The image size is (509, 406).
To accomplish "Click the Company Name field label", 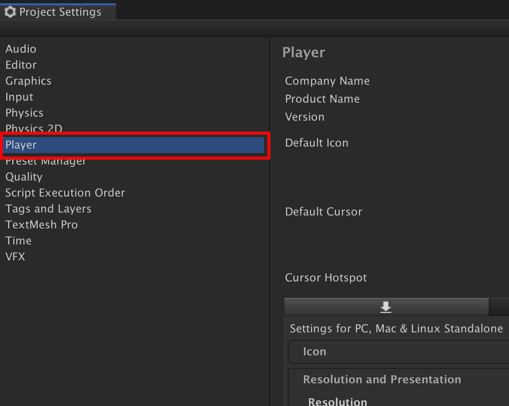I will pyautogui.click(x=327, y=81).
